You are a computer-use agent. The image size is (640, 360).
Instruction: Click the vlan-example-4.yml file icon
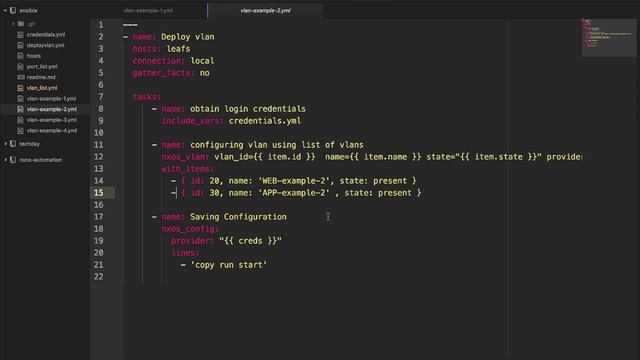coord(20,131)
